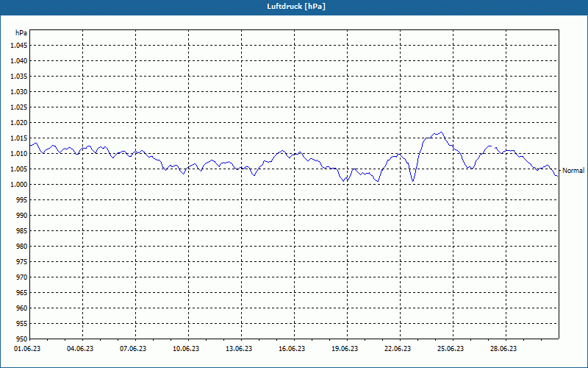Select the 'hPa' unit label
This screenshot has width=588, height=368.
coord(21,33)
